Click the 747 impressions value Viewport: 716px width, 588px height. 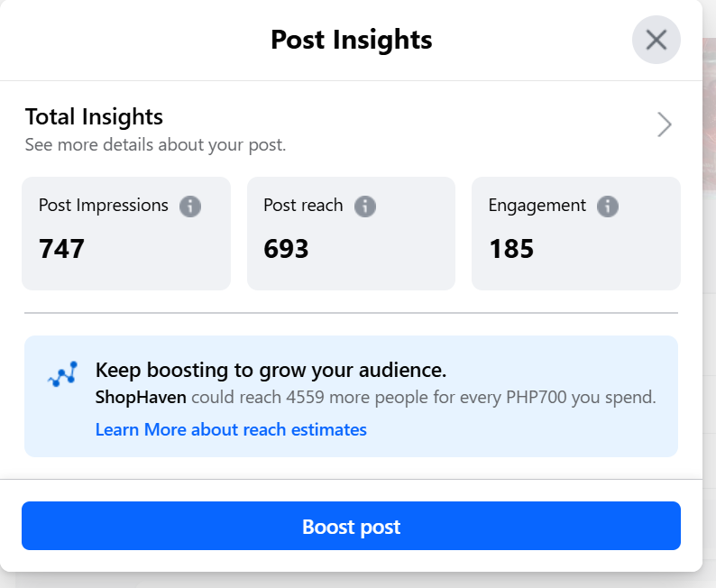[61, 248]
